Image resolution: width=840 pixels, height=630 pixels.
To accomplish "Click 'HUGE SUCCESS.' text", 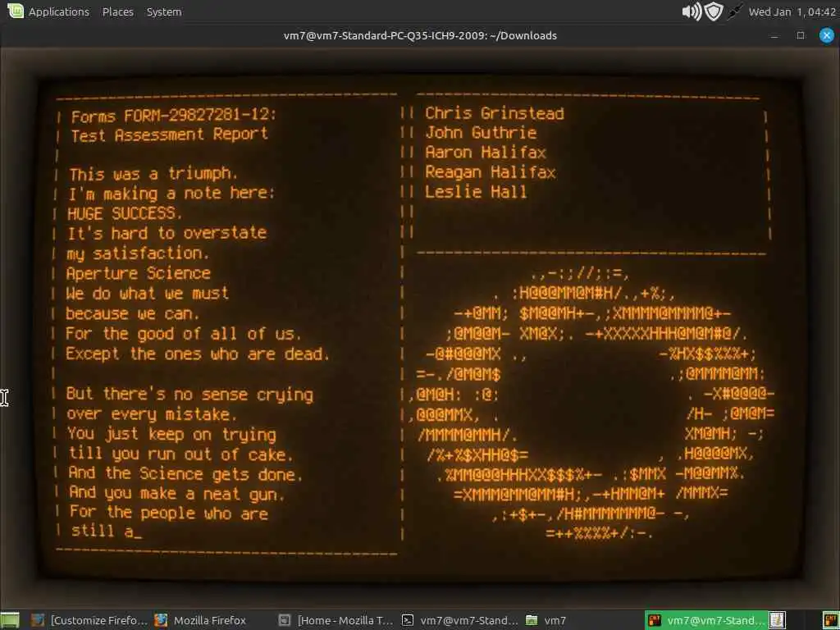I will [125, 213].
